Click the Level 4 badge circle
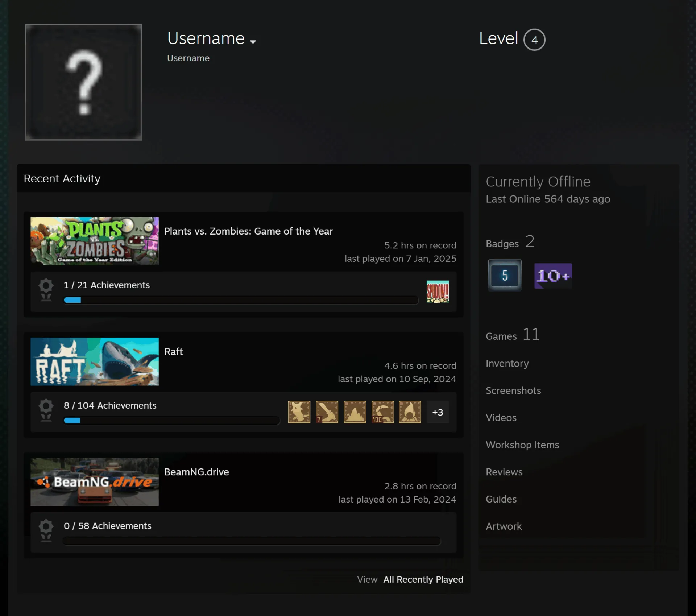Viewport: 696px width, 616px height. (534, 40)
